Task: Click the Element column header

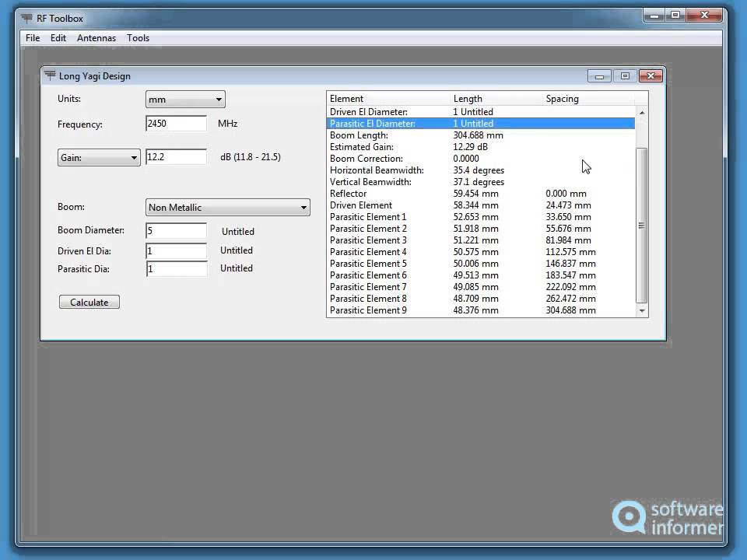Action: pos(388,99)
